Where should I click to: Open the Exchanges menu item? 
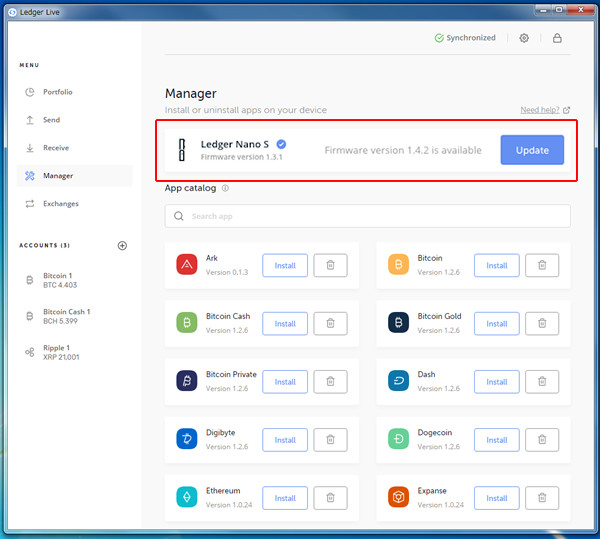coord(74,204)
